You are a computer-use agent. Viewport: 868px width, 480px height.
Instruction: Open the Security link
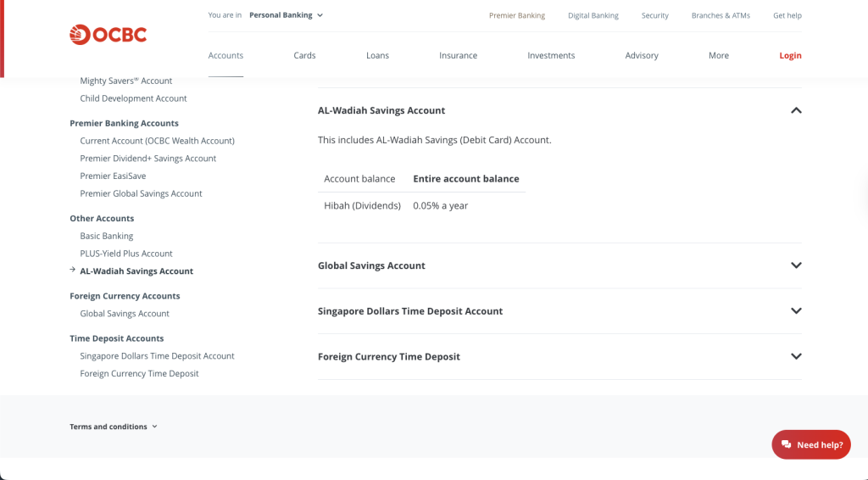pyautogui.click(x=655, y=15)
